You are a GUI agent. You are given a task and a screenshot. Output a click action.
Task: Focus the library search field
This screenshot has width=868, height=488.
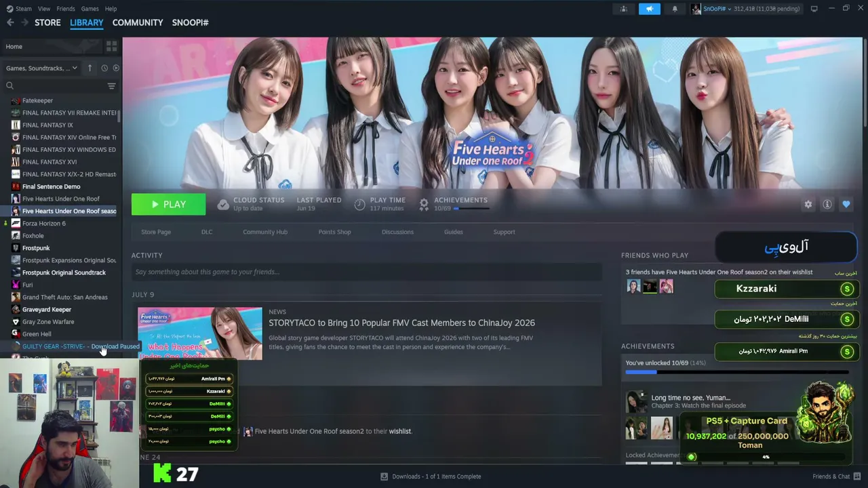click(54, 85)
